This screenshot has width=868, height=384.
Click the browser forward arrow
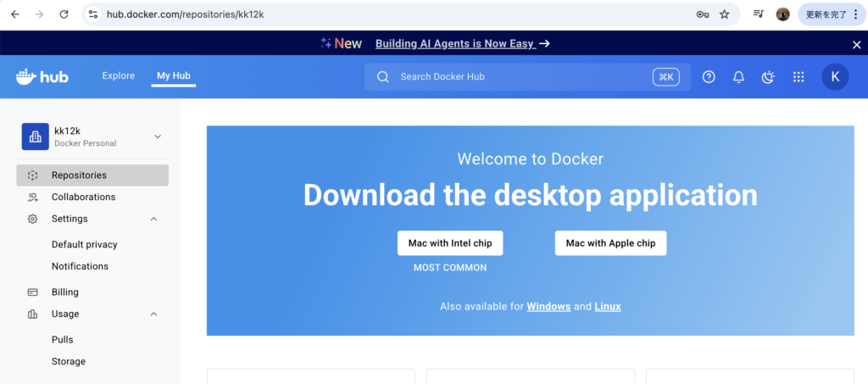[x=39, y=14]
